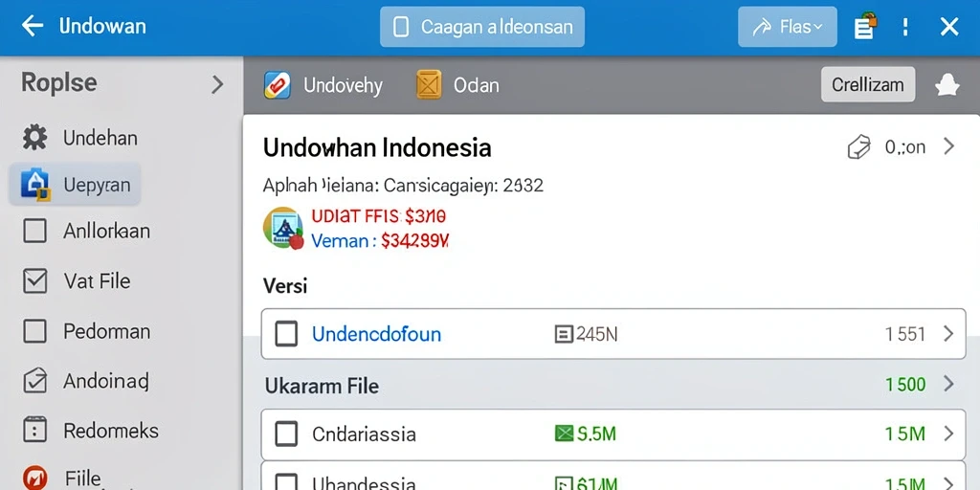Select the Uepyran sidebar item
The image size is (980, 490).
[x=75, y=185]
